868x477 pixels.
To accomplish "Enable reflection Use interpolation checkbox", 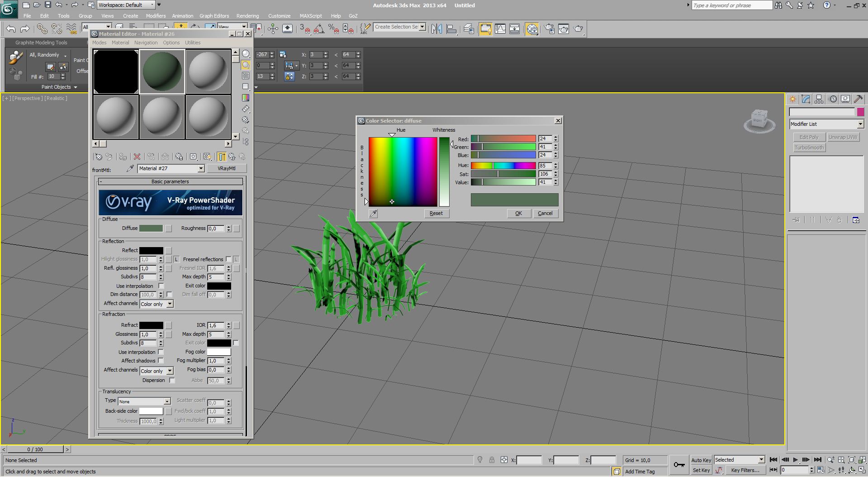I will tap(161, 286).
